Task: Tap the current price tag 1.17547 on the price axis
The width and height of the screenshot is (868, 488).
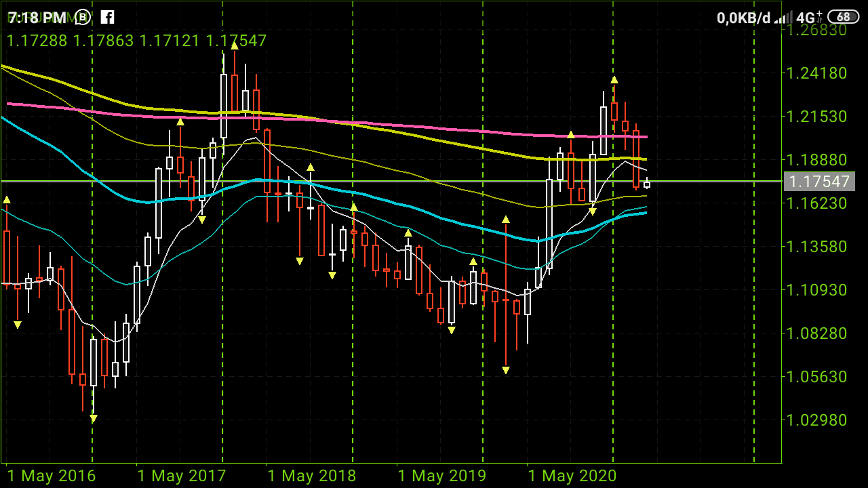Action: click(x=819, y=182)
